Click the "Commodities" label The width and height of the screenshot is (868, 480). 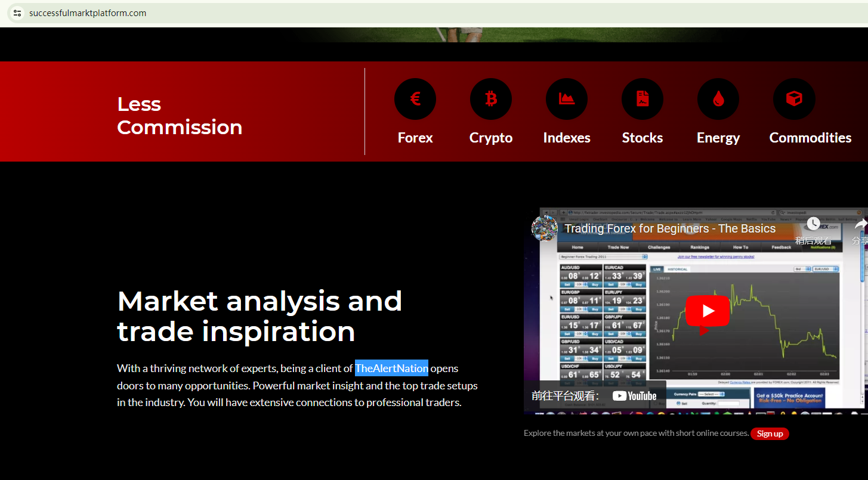[x=810, y=138]
